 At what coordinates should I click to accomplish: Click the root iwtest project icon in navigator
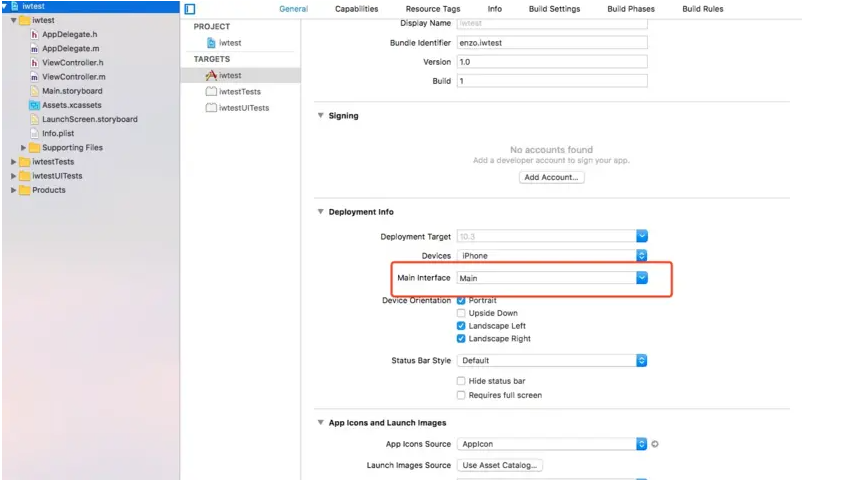(15, 6)
